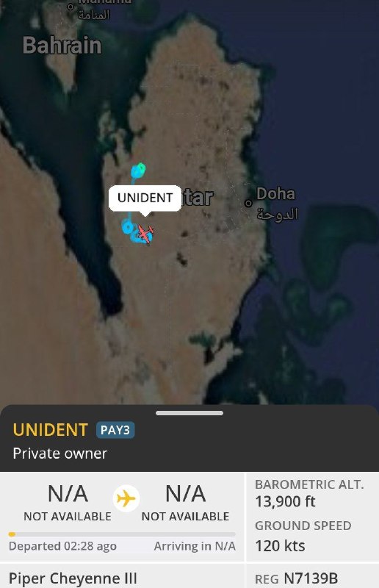This screenshot has height=588, width=379.
Task: Select the Piper Cheyenne III aircraft label
Action: coord(73,578)
